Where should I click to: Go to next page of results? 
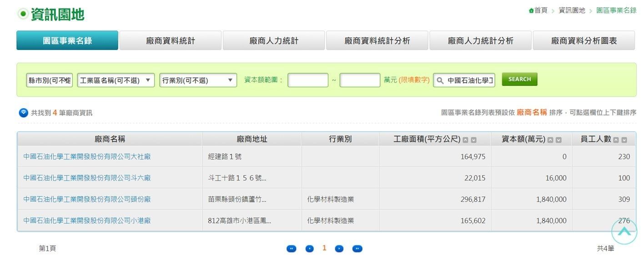click(x=339, y=249)
